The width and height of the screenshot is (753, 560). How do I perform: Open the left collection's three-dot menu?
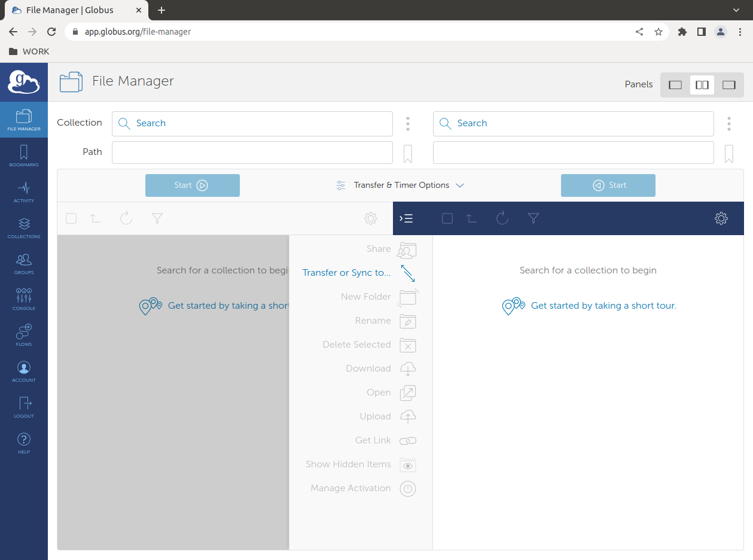click(408, 124)
